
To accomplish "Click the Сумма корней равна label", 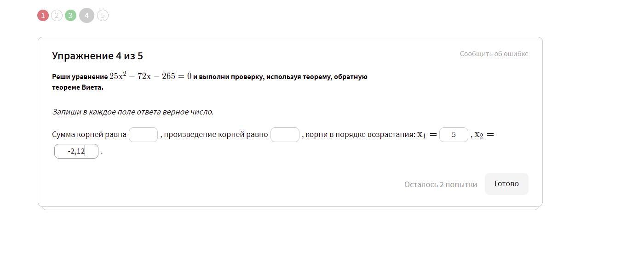I will 89,135.
